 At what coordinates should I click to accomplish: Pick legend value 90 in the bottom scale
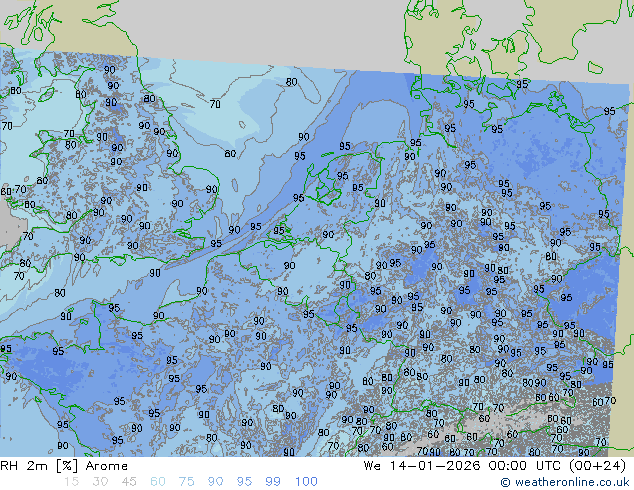pyautogui.click(x=215, y=482)
